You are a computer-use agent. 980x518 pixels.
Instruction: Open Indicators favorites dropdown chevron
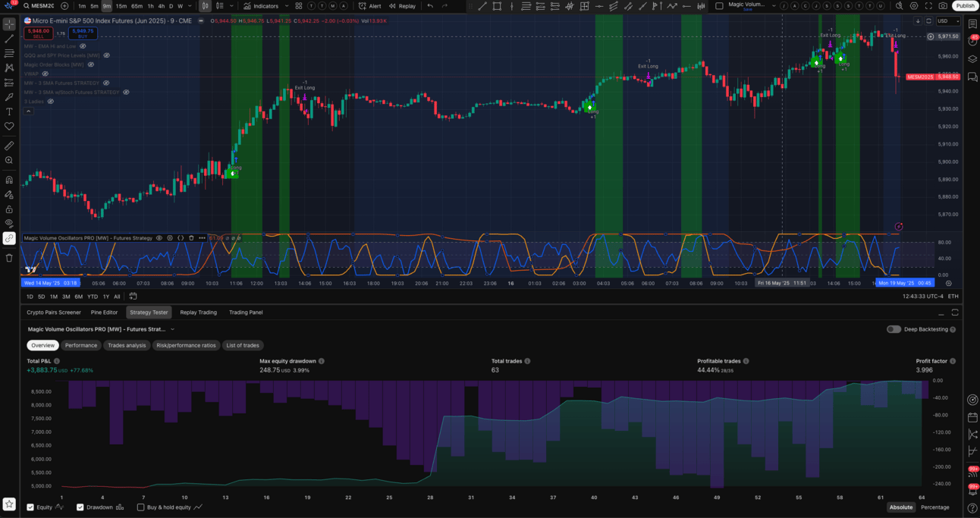point(286,6)
